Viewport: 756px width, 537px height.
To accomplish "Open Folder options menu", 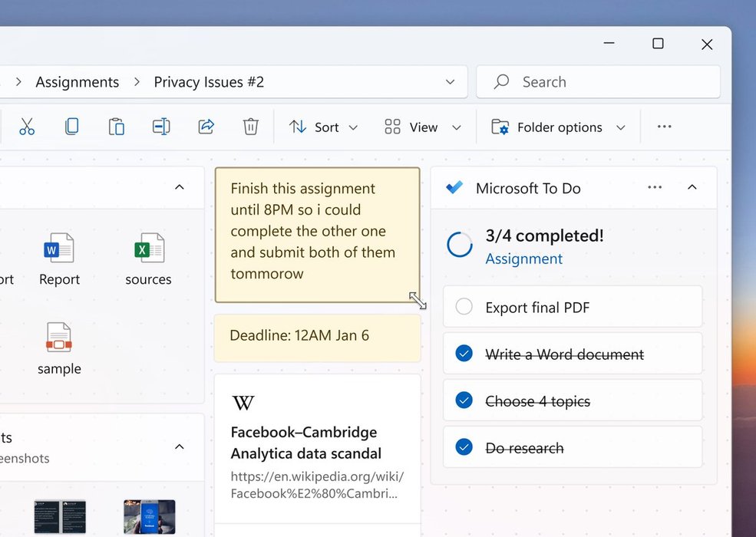I will tap(559, 127).
